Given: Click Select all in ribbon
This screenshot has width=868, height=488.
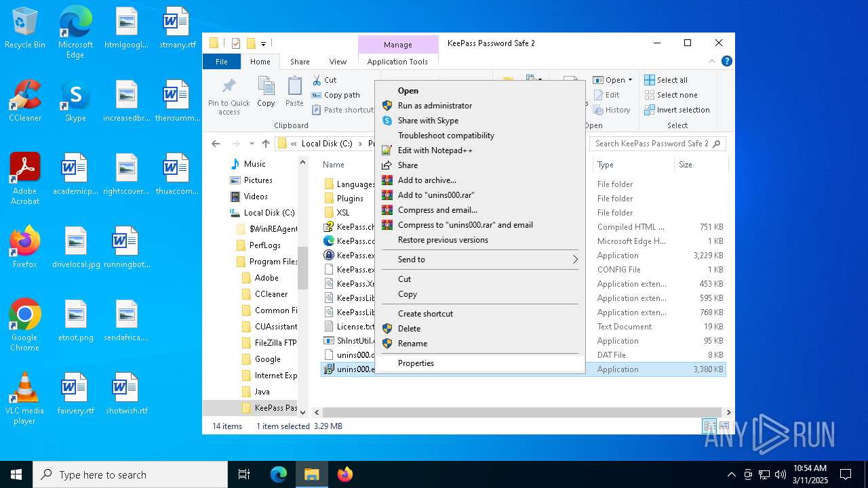Looking at the screenshot, I should [x=666, y=80].
